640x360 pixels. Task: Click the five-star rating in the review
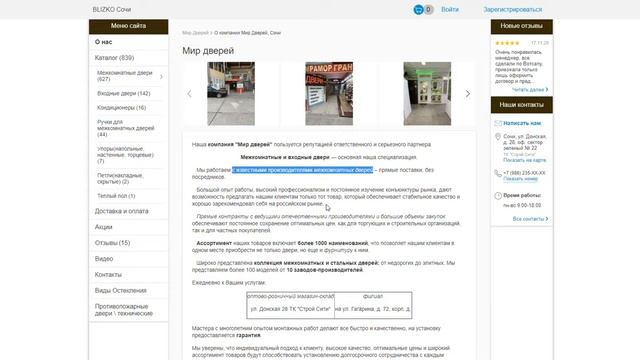point(507,43)
